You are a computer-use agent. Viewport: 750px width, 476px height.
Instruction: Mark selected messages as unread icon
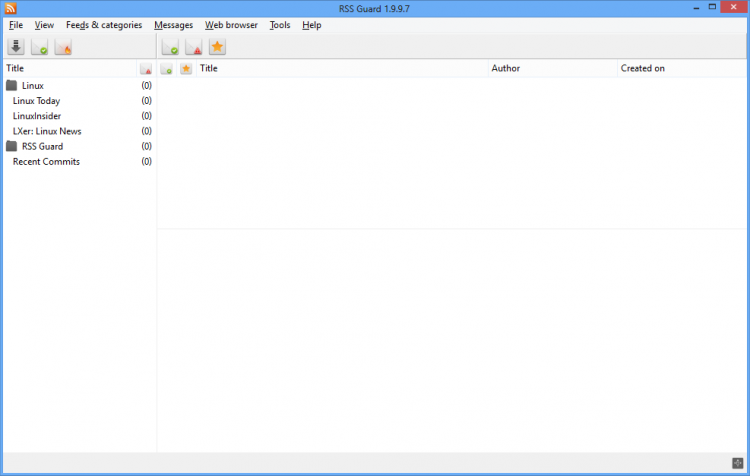tap(194, 47)
